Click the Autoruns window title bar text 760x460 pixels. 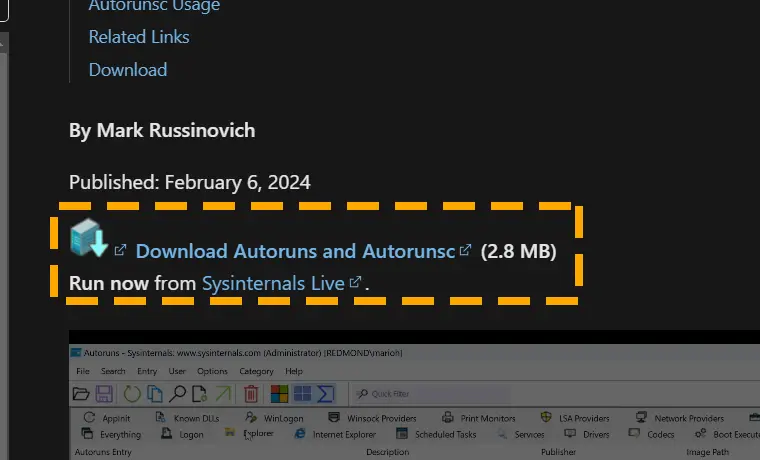pyautogui.click(x=243, y=353)
